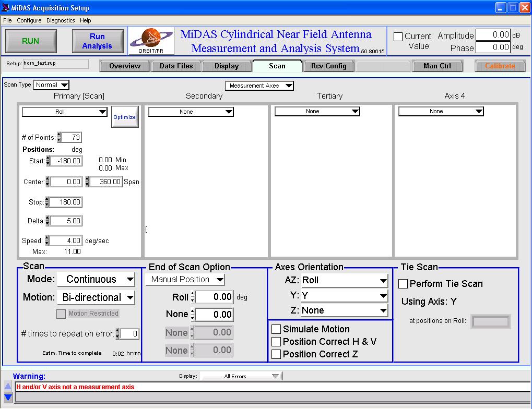Open the scan Mode Continuous dropdown
Screen dimensions: 532x409
pos(96,280)
